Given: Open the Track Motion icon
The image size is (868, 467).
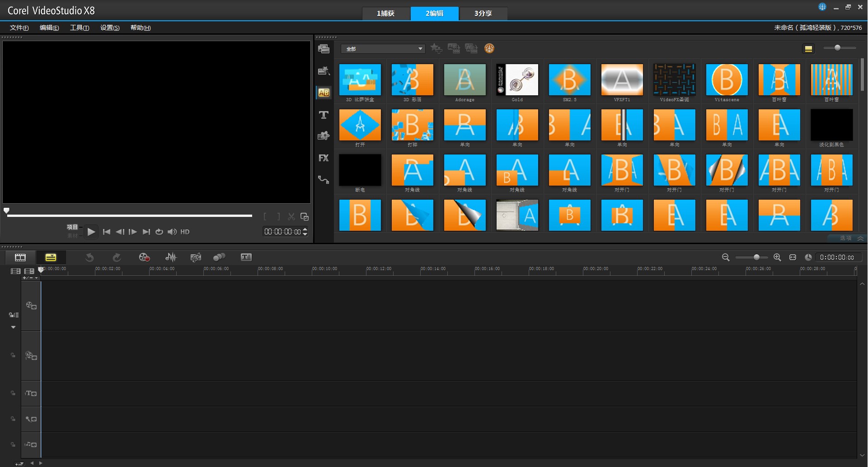Looking at the screenshot, I should coord(219,257).
